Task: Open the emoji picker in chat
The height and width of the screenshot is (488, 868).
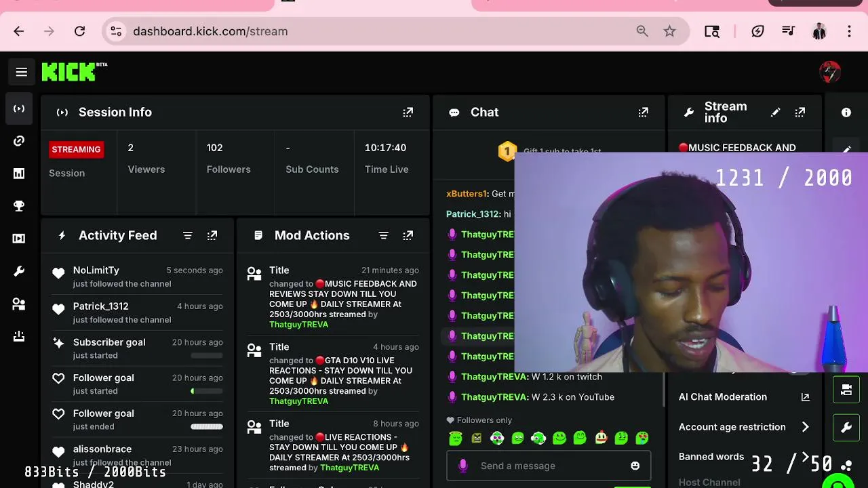Action: tap(635, 466)
